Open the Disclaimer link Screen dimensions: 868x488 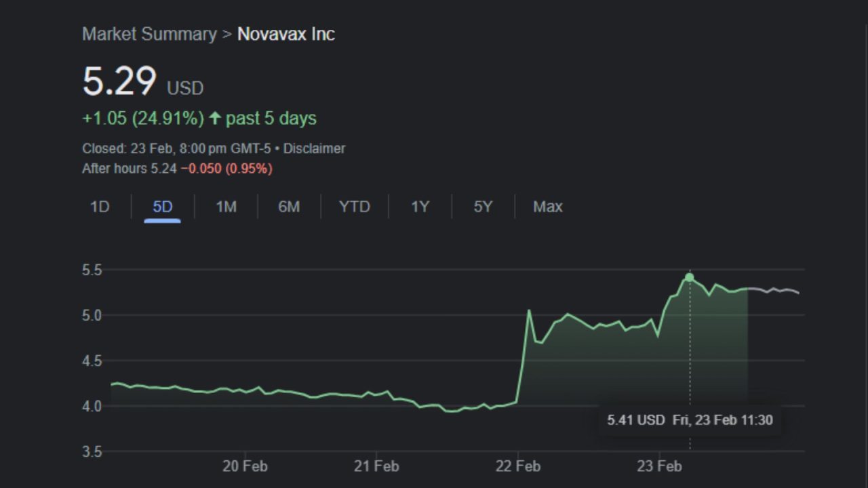[314, 148]
